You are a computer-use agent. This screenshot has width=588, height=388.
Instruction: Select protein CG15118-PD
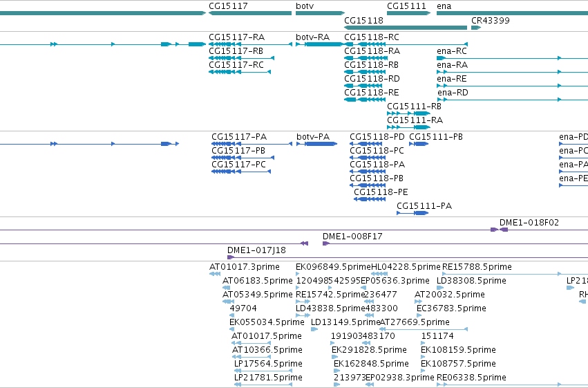tap(377, 137)
